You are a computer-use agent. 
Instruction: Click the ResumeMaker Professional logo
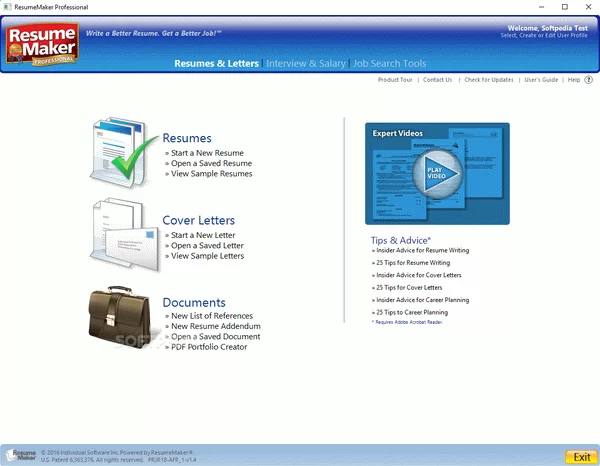(42, 44)
